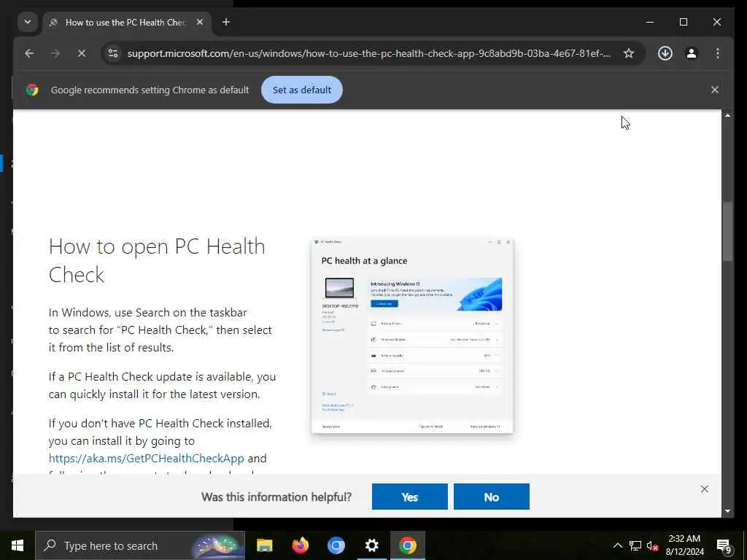Open the Windows Start menu
This screenshot has width=747, height=560.
[x=18, y=545]
